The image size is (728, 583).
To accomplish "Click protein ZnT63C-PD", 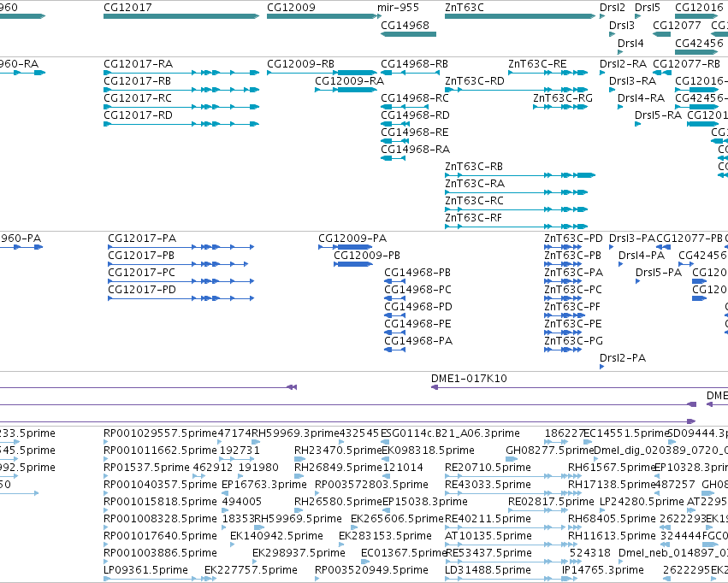I will (x=563, y=247).
